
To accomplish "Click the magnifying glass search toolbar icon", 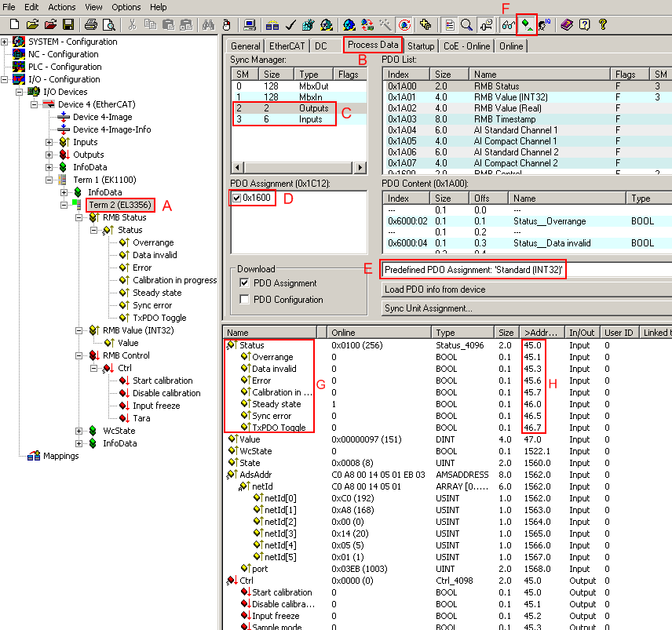I will (467, 25).
